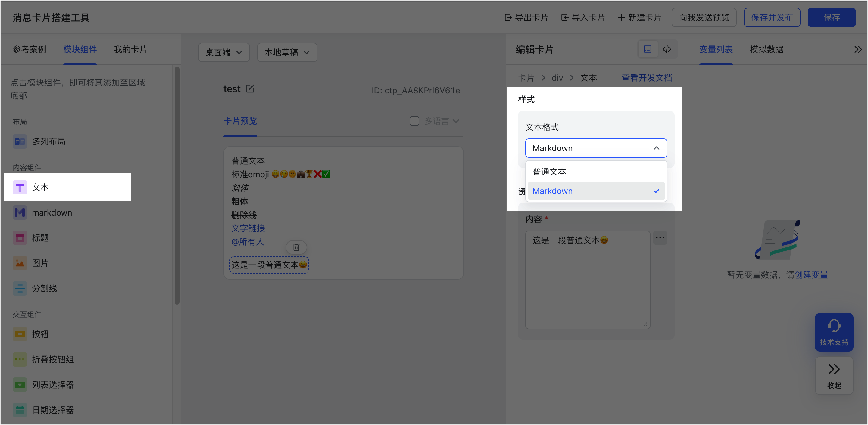Click the edit icon next to test title

pyautogui.click(x=250, y=89)
